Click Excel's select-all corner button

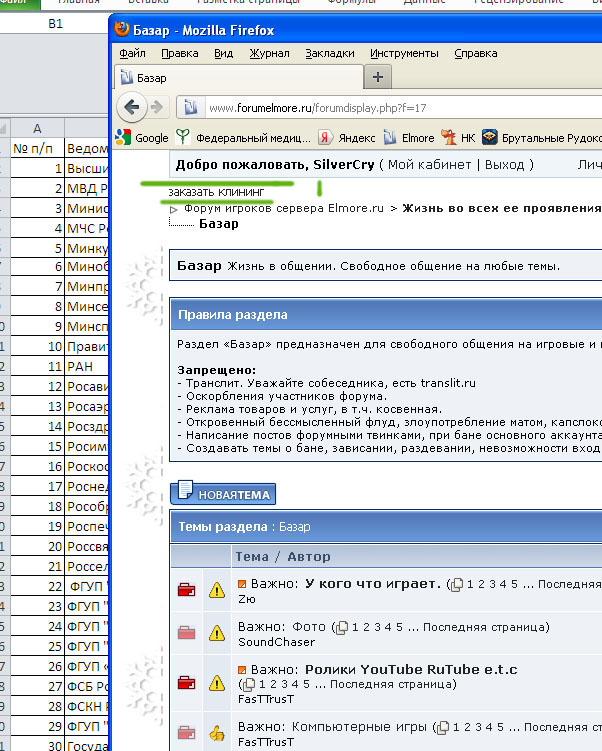pyautogui.click(x=4, y=128)
